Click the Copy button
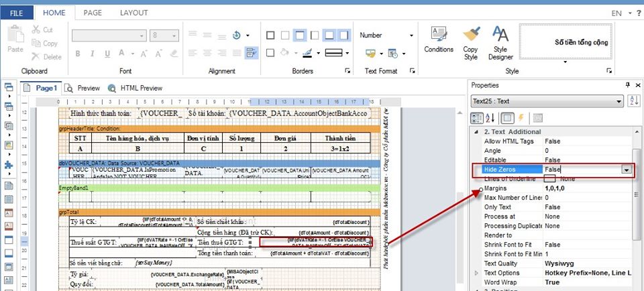The width and height of the screenshot is (644, 291). (45, 43)
